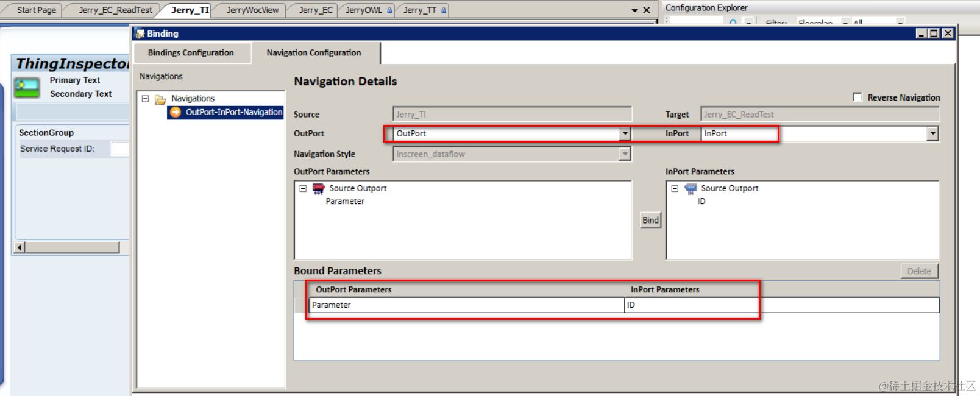
Task: Open the Jerry_EC tab
Action: pyautogui.click(x=316, y=10)
